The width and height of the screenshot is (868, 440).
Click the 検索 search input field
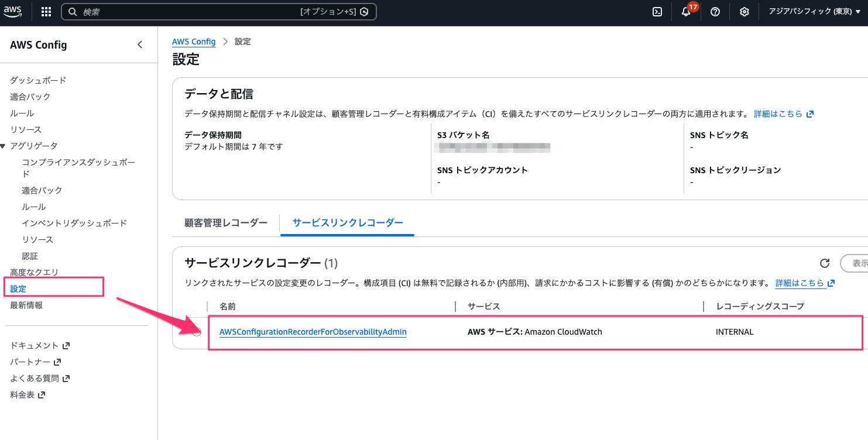pos(217,11)
